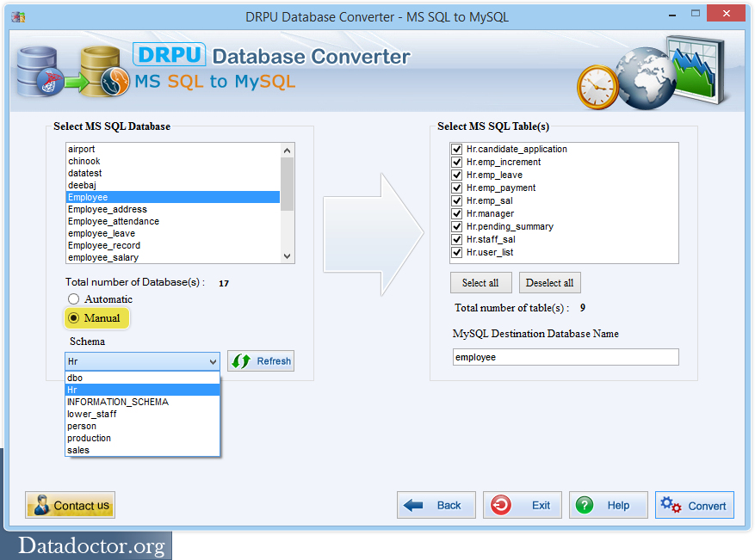755x560 pixels.
Task: Click database list scroll down arrow
Action: pyautogui.click(x=287, y=256)
